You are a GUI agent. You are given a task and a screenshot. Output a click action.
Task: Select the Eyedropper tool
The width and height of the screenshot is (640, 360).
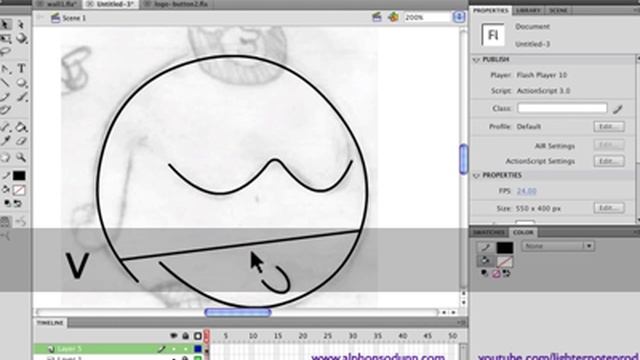(x=6, y=141)
